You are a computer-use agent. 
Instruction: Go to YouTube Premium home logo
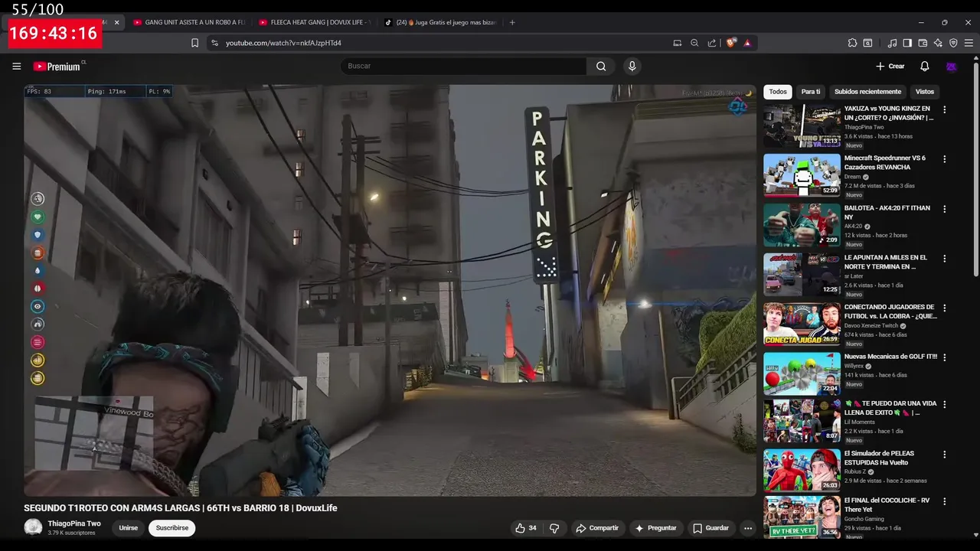pyautogui.click(x=57, y=67)
